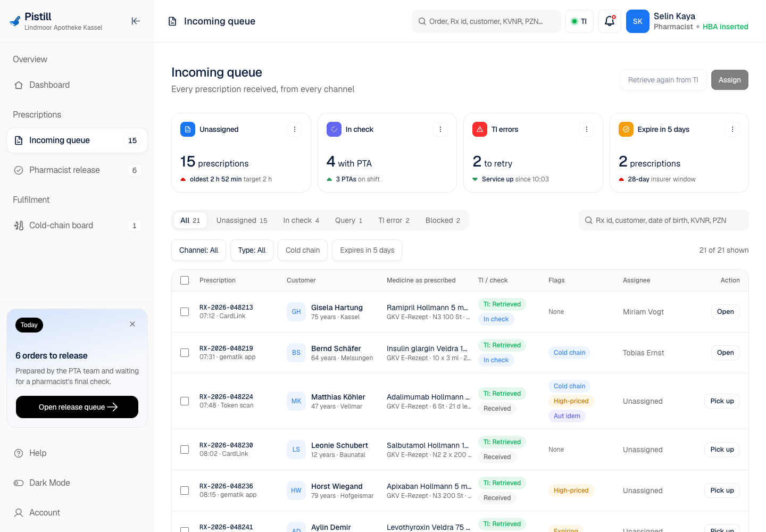
Task: Toggle Dark Mode in sidebar
Action: 77,483
